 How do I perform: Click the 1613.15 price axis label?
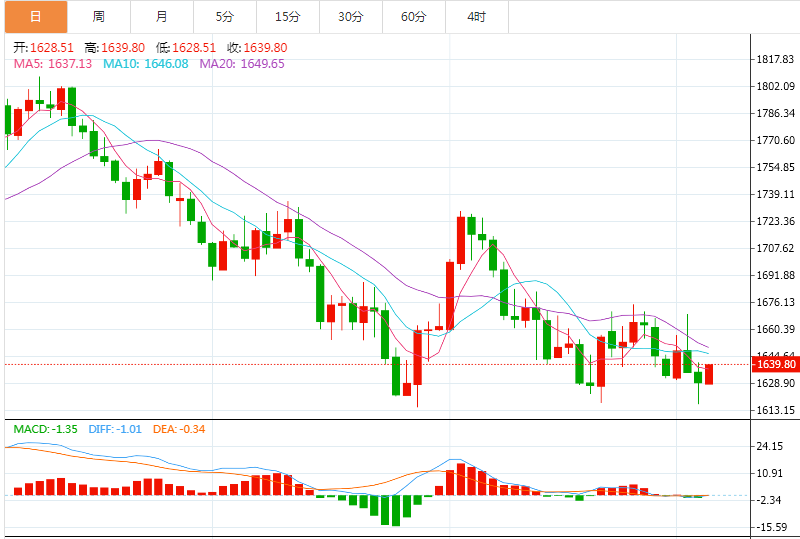(776, 410)
